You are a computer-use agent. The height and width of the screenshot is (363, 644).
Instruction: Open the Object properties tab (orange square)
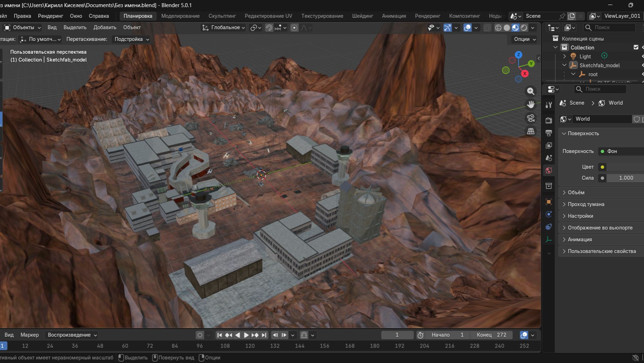[549, 202]
